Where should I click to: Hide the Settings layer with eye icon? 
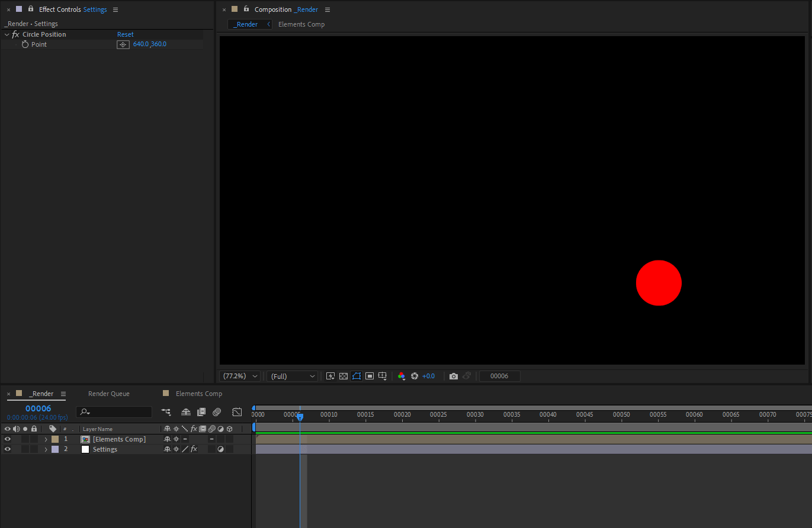8,449
